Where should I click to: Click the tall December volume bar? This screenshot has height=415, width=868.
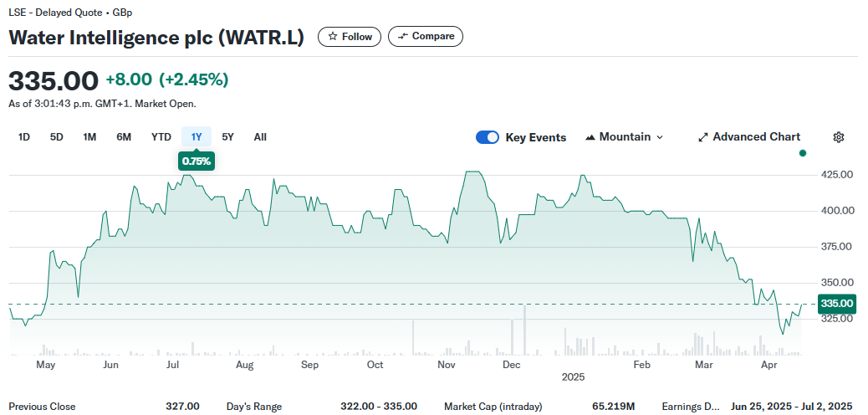524,330
